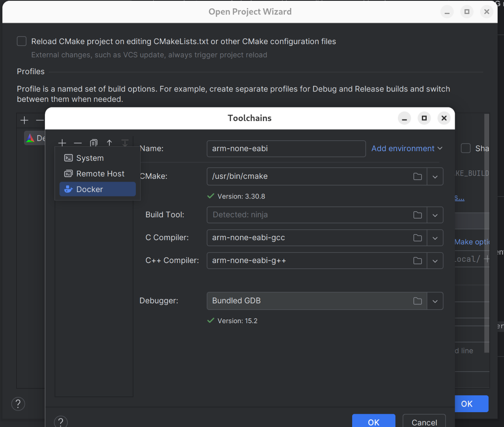Expand the C Compiler dropdown
The image size is (504, 427).
[435, 238]
